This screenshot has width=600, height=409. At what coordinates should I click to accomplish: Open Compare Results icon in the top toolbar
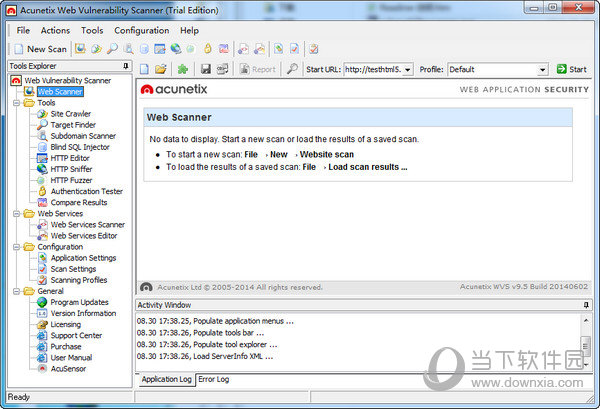pyautogui.click(x=223, y=49)
